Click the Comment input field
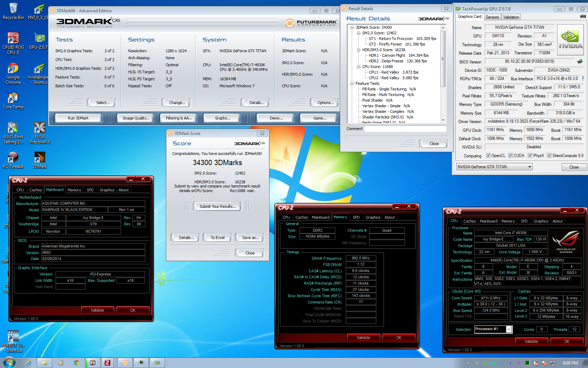Screen dimensions: 588x368 click(x=405, y=129)
